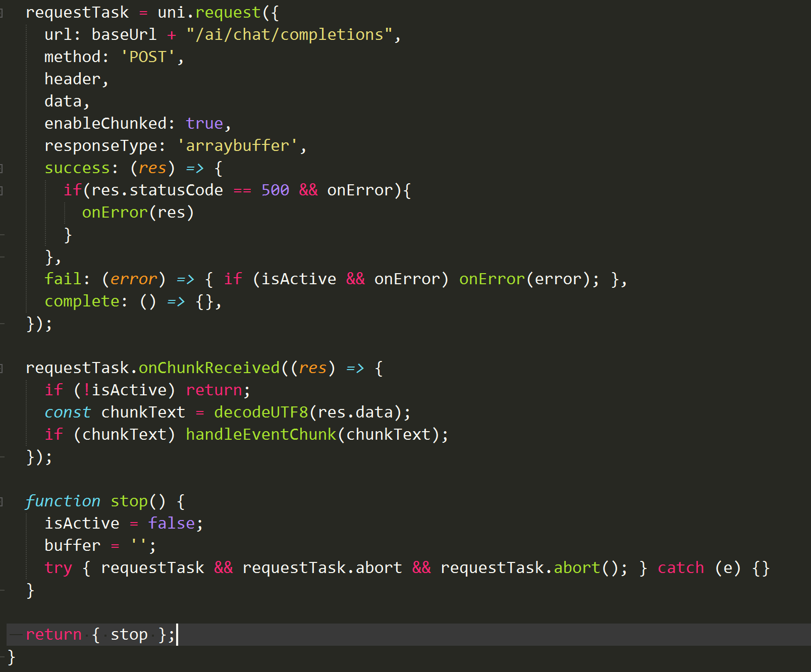811x672 pixels.
Task: Click the onError(res) call
Action: (137, 213)
